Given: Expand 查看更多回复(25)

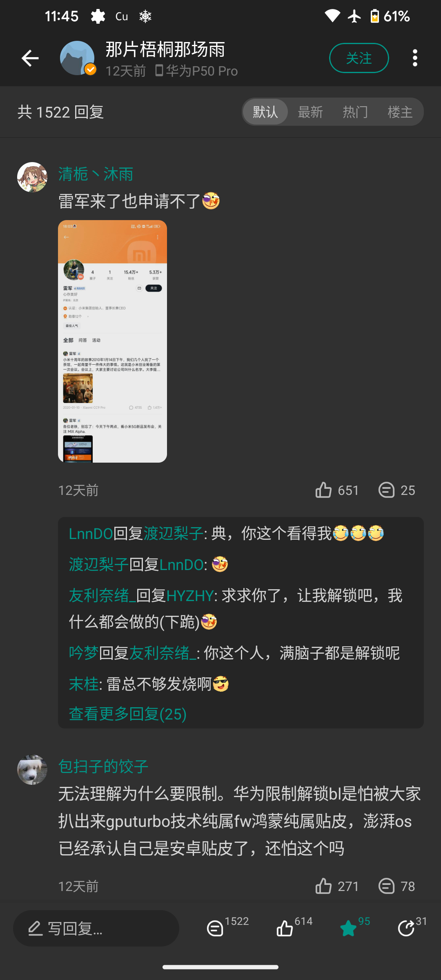Looking at the screenshot, I should [128, 714].
